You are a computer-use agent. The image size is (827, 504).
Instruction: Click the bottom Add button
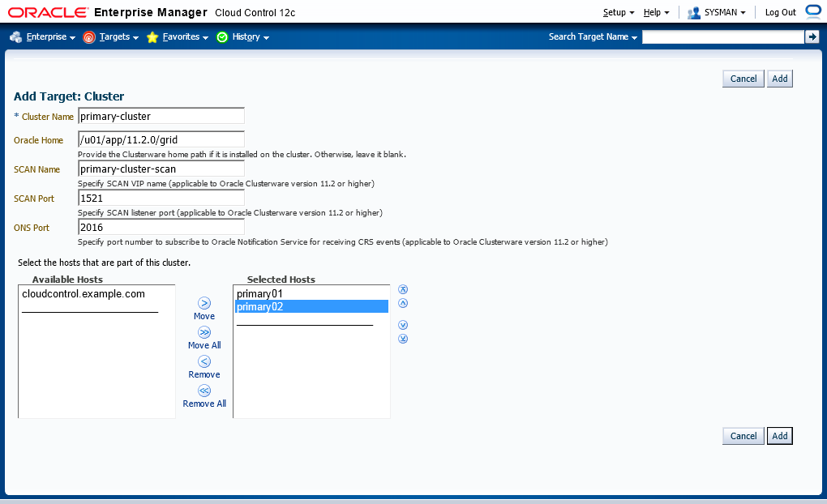(779, 436)
